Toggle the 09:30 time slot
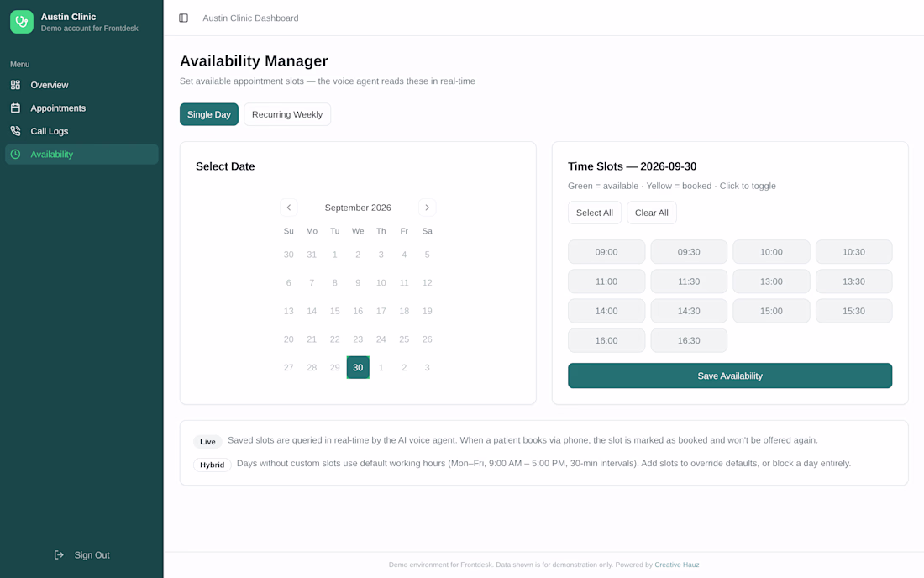Screen dimensions: 924x578 [x=689, y=252]
